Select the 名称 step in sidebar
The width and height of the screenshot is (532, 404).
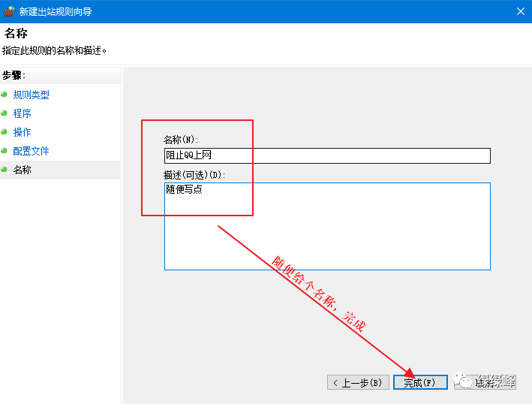pos(22,170)
